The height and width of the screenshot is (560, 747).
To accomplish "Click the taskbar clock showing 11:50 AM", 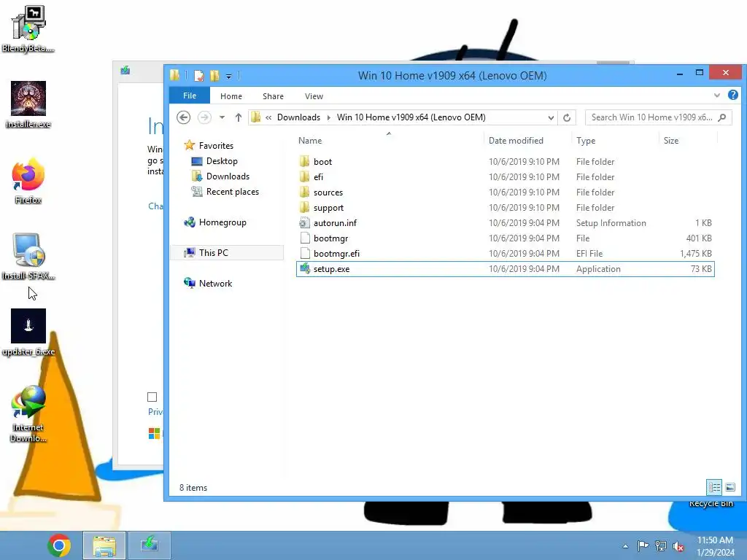I will click(715, 546).
